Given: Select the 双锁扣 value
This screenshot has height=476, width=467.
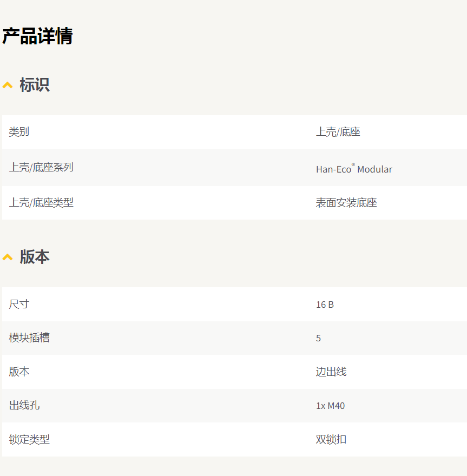Looking at the screenshot, I should 331,439.
